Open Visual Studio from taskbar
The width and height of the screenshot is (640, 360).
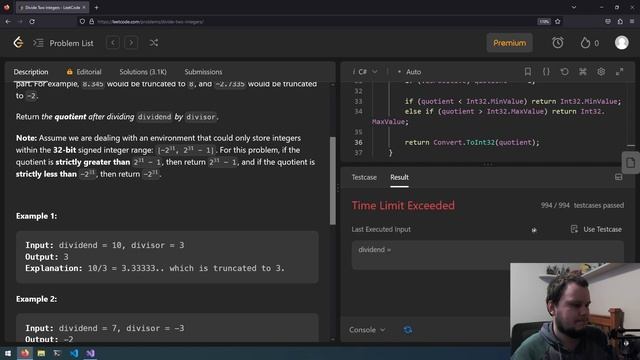[x=90, y=353]
